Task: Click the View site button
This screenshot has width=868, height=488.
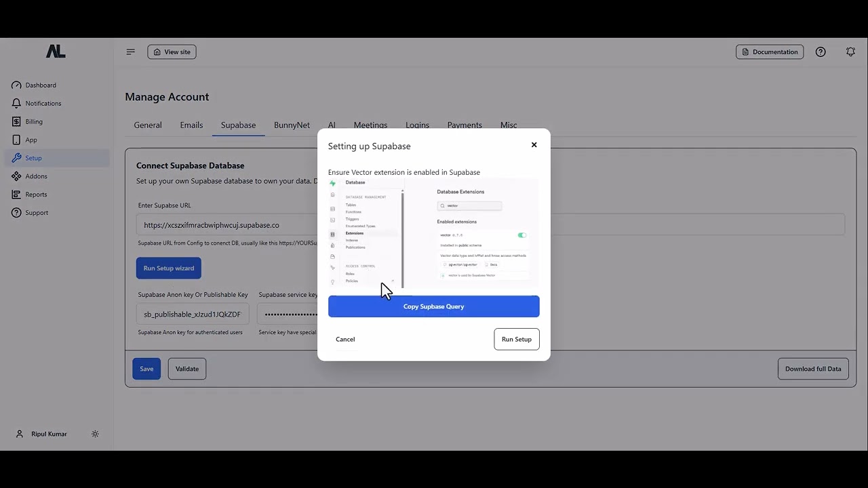Action: click(x=172, y=52)
